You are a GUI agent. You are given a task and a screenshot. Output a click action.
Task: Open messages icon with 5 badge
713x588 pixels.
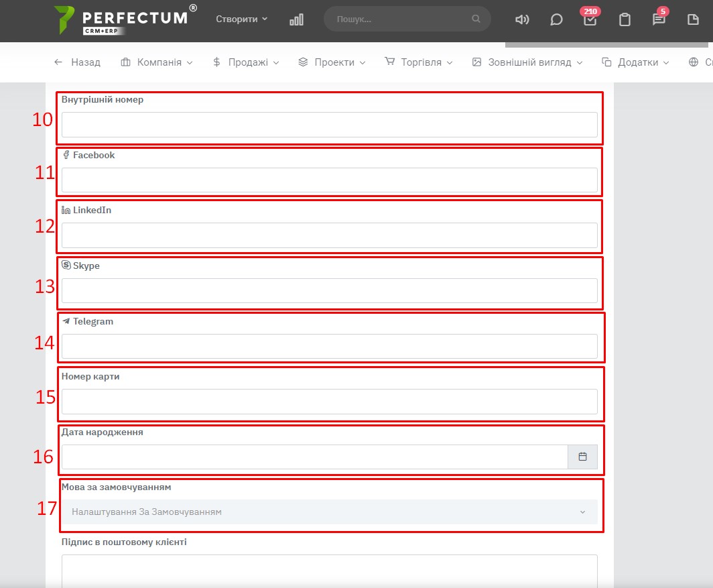pos(659,19)
